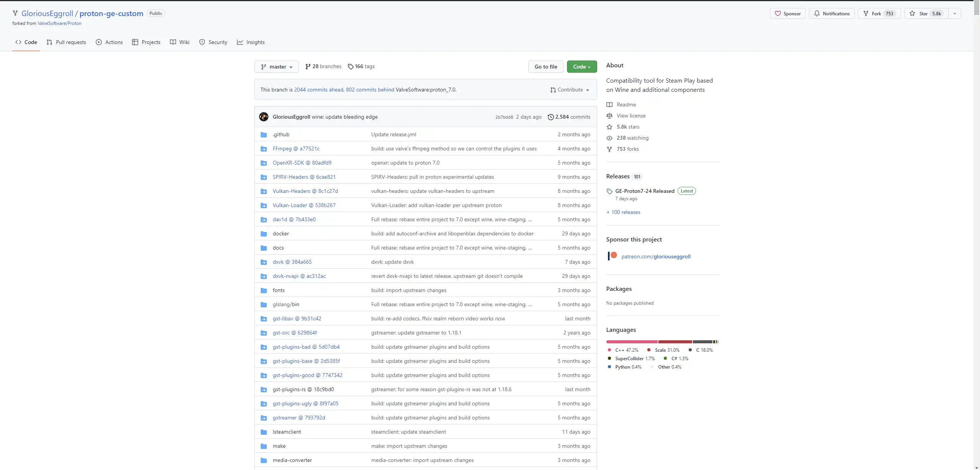Click the Go to file button

pos(546,67)
